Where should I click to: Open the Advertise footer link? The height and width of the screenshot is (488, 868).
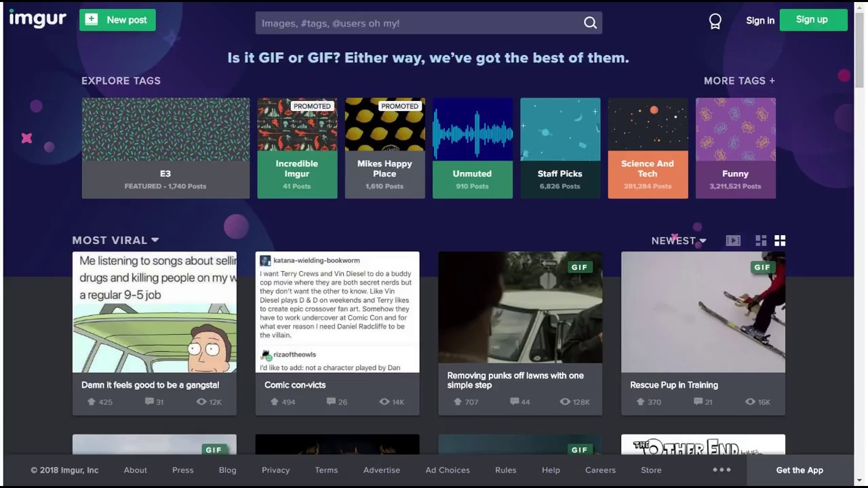pos(382,470)
